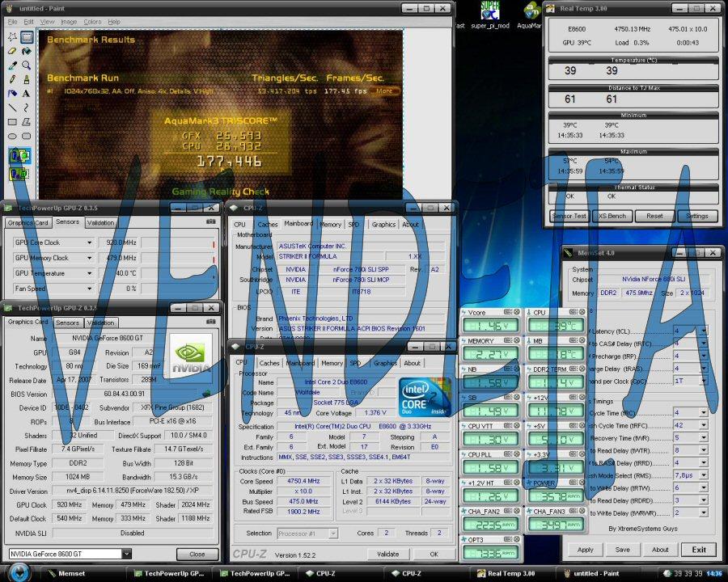Click the XS Bench button in Real Temp
The width and height of the screenshot is (728, 582).
[612, 216]
